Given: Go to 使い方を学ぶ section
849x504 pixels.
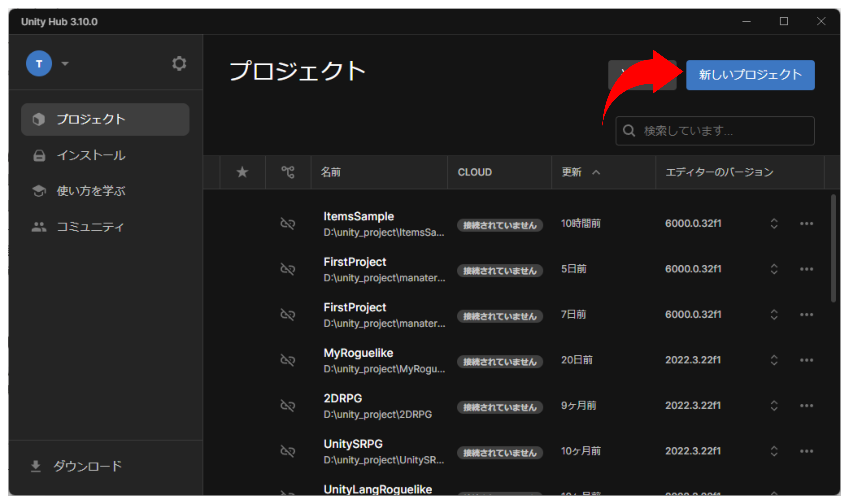Looking at the screenshot, I should (91, 191).
